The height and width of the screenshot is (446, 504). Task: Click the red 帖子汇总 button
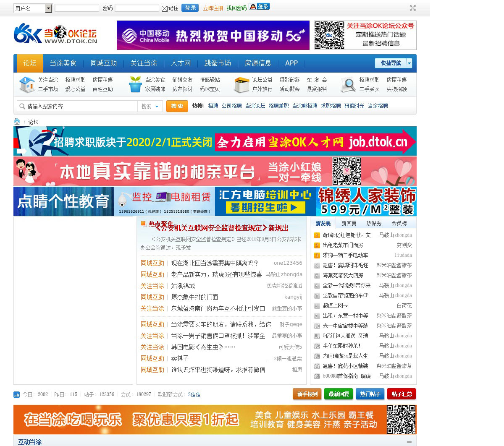(402, 394)
